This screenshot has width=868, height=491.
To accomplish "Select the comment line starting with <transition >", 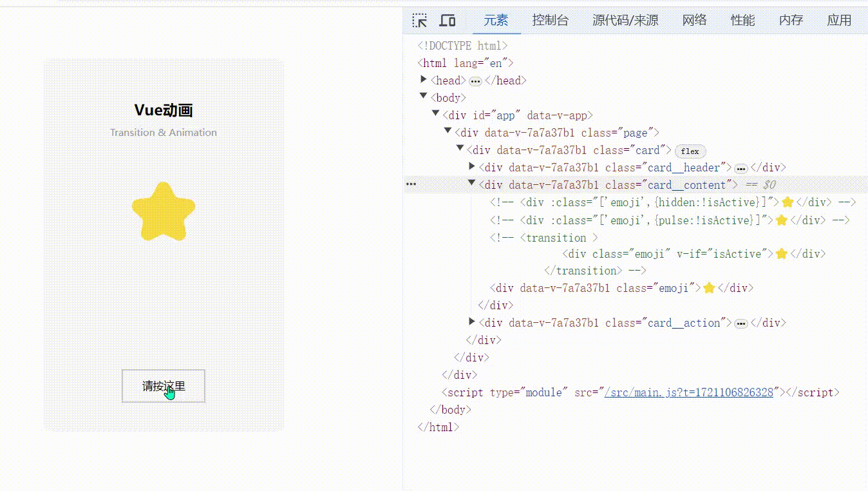I will (x=544, y=238).
